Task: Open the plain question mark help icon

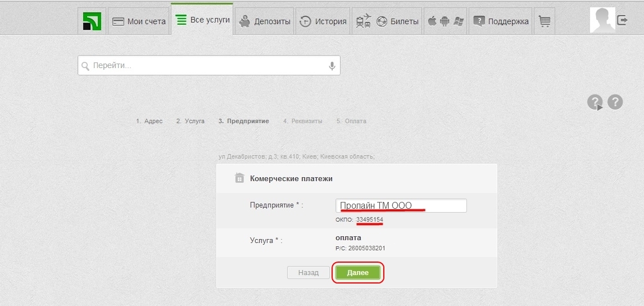Action: coord(615,102)
